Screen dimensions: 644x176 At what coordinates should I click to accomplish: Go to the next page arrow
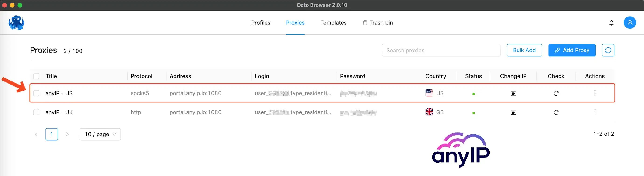pos(67,134)
